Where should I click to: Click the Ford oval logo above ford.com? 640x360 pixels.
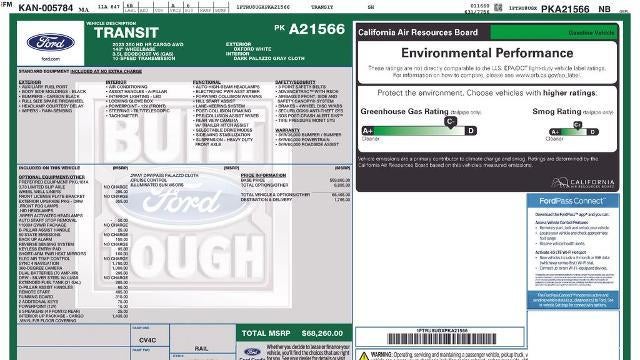[51, 42]
